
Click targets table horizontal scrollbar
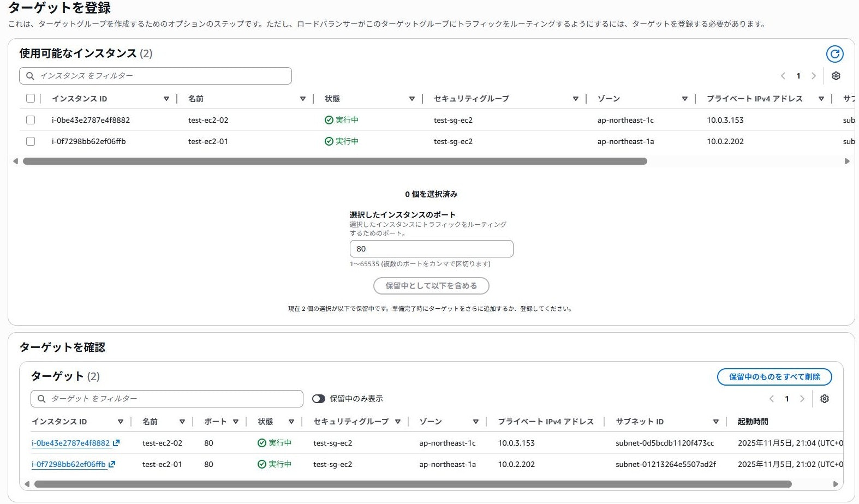[x=413, y=484]
